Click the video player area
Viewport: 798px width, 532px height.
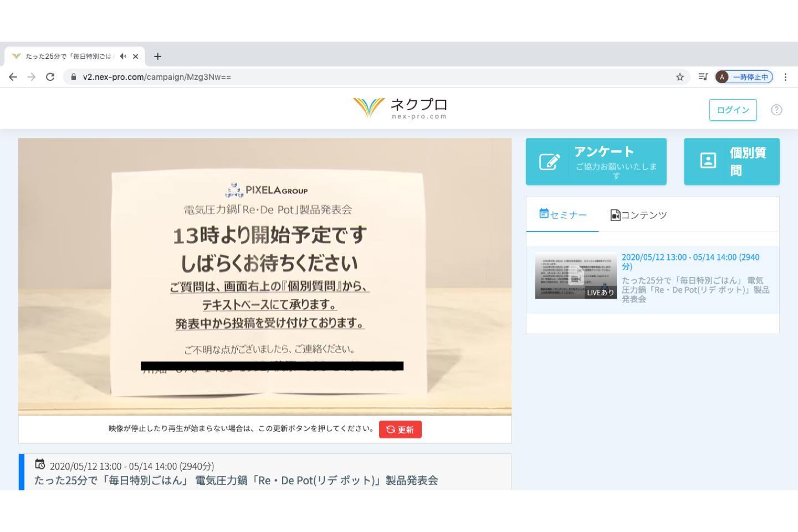tap(265, 277)
